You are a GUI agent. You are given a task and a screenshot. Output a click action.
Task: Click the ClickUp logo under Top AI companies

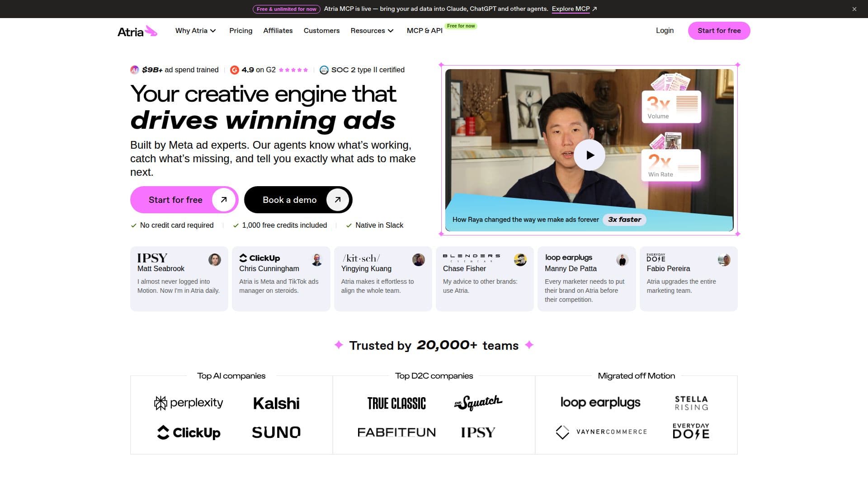189,432
